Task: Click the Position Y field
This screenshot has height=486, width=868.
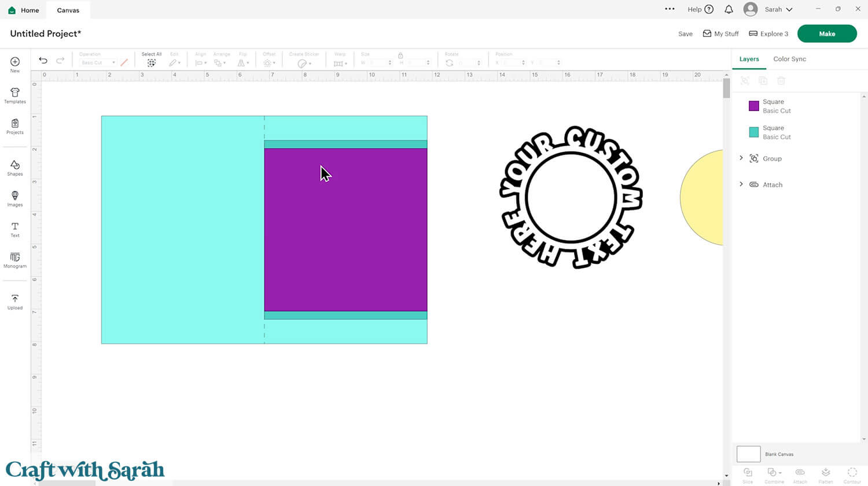Action: tap(549, 62)
